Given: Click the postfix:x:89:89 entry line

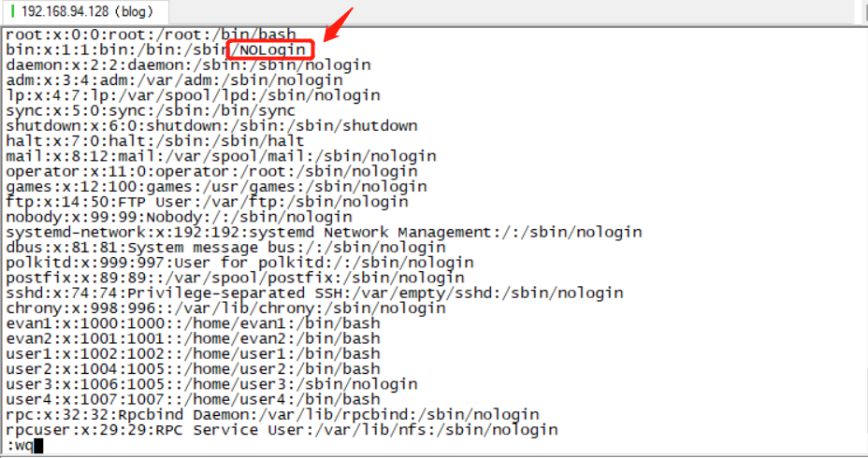Looking at the screenshot, I should (236, 279).
